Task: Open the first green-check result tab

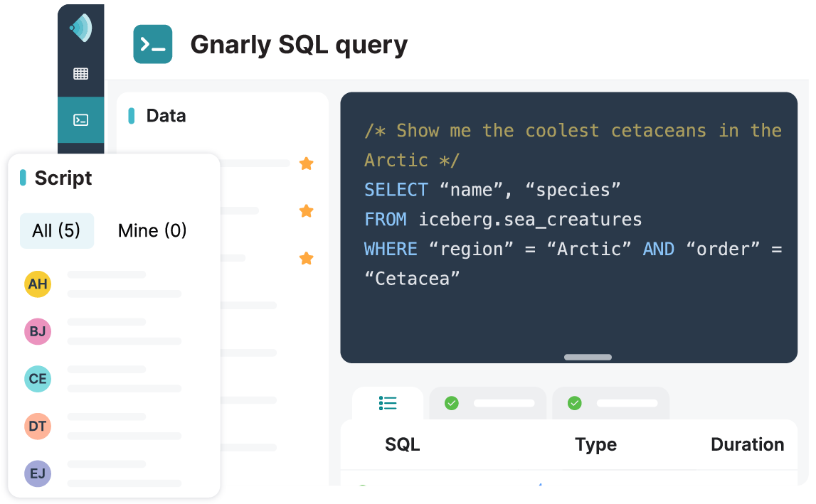Action: pos(488,404)
